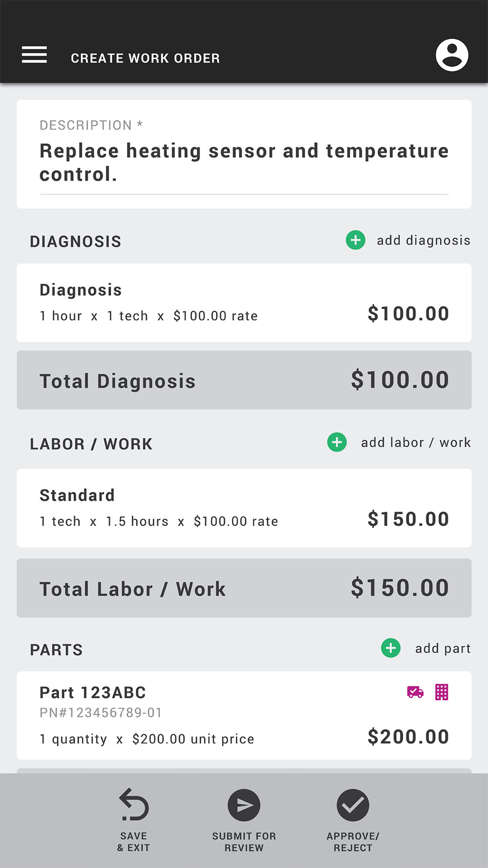Open the user profile avatar
The width and height of the screenshot is (488, 868).
[x=452, y=55]
